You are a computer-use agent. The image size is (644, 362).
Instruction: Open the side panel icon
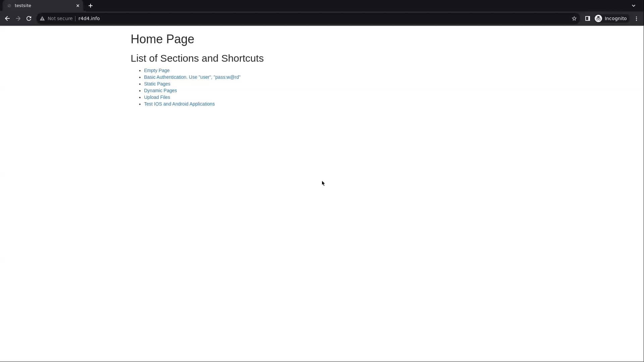588,18
